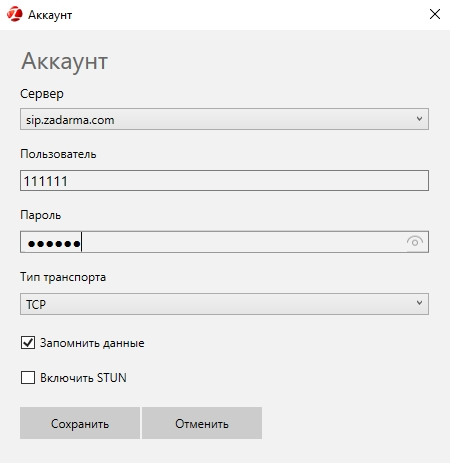The height and width of the screenshot is (463, 450).
Task: Click the large Аккаунт heading
Action: (x=65, y=62)
